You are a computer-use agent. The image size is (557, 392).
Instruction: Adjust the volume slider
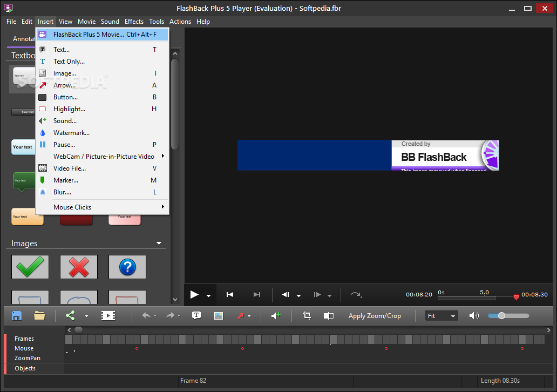point(508,315)
